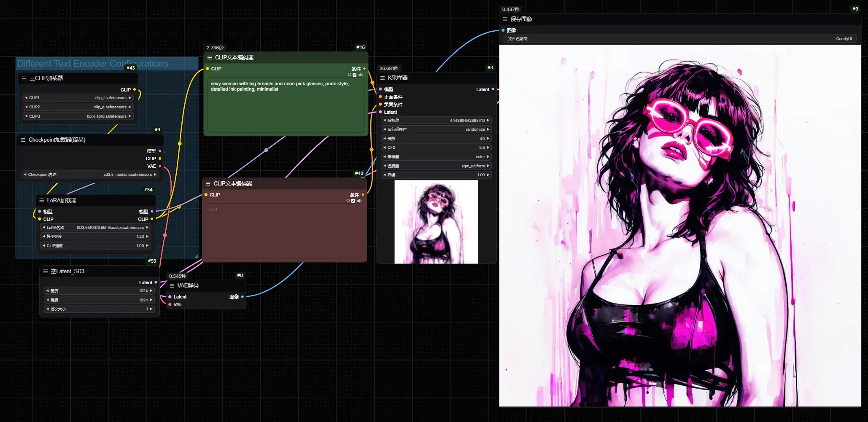Open menu icon of brown CLIP文本编码器 node #40
This screenshot has height=422, width=868.
[208, 183]
